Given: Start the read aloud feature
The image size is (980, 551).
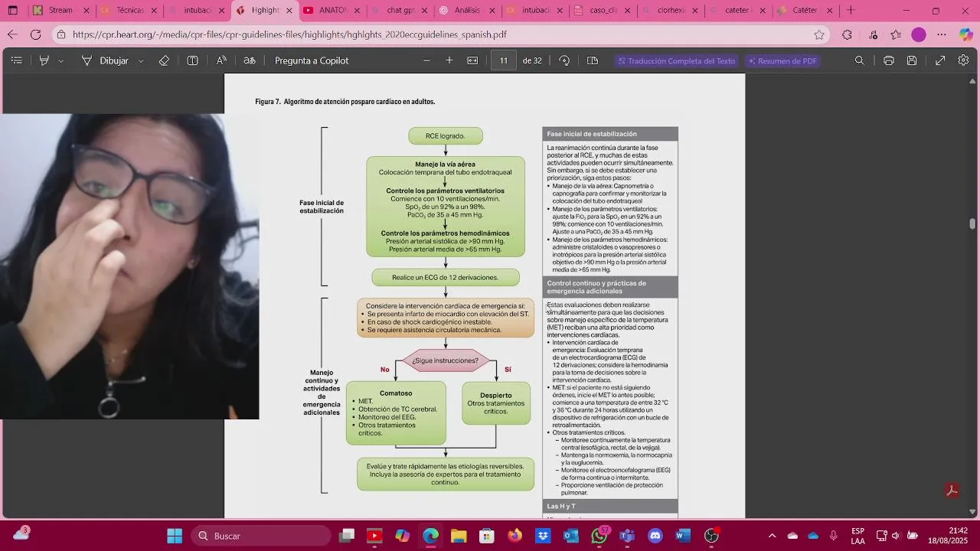Looking at the screenshot, I should tap(221, 60).
